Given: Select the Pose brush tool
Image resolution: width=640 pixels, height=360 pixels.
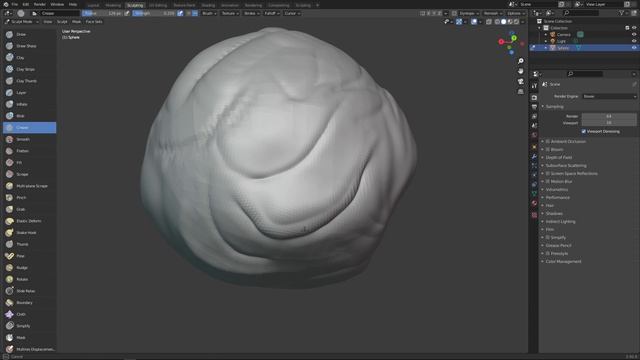Looking at the screenshot, I should (x=29, y=256).
